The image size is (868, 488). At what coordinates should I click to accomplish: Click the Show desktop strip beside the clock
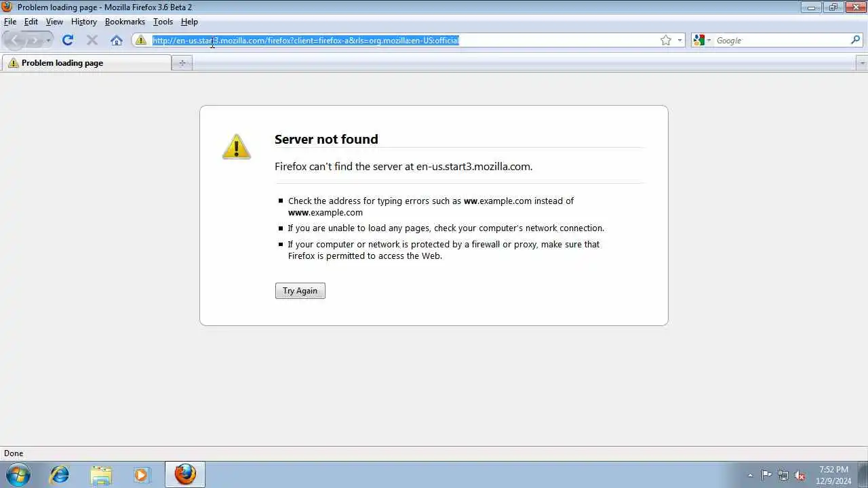coord(863,475)
